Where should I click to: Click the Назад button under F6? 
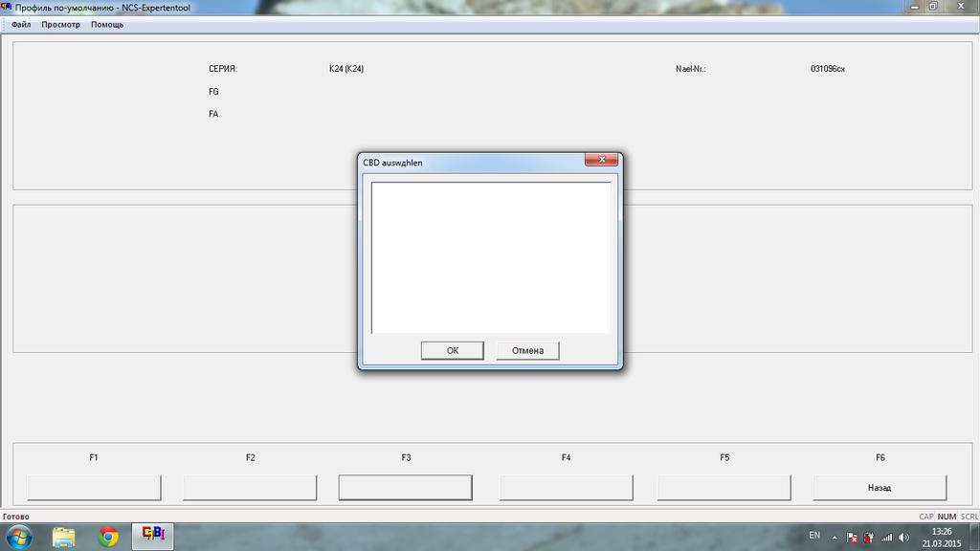[879, 488]
